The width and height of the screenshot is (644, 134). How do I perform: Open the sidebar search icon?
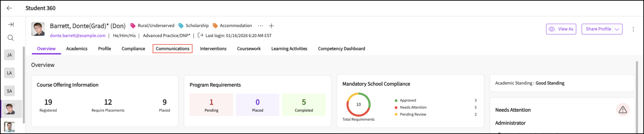(11, 38)
